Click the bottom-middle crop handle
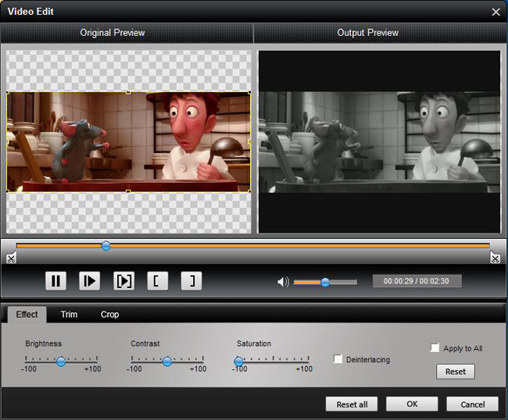Screen dimensions: 508x420 (x=128, y=191)
